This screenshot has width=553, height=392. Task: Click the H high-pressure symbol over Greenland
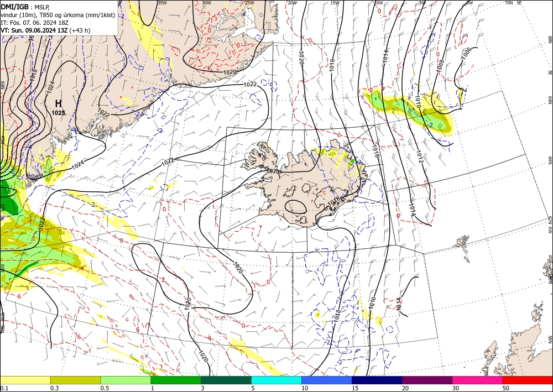[x=59, y=103]
